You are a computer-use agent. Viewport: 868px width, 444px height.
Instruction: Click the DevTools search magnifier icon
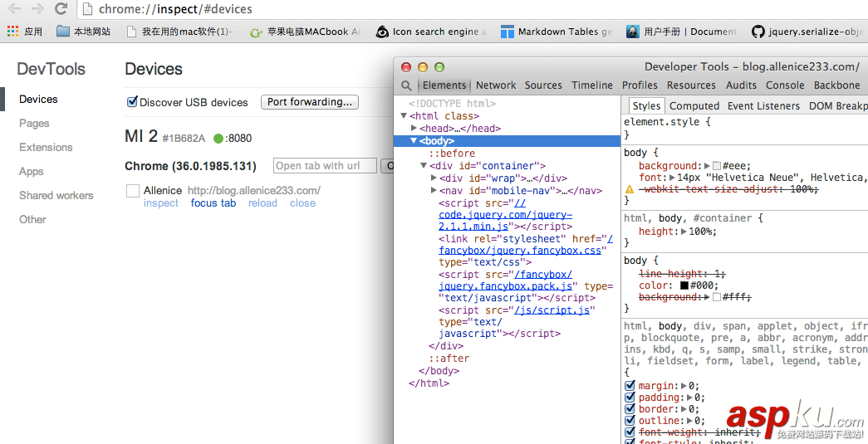pyautogui.click(x=406, y=85)
